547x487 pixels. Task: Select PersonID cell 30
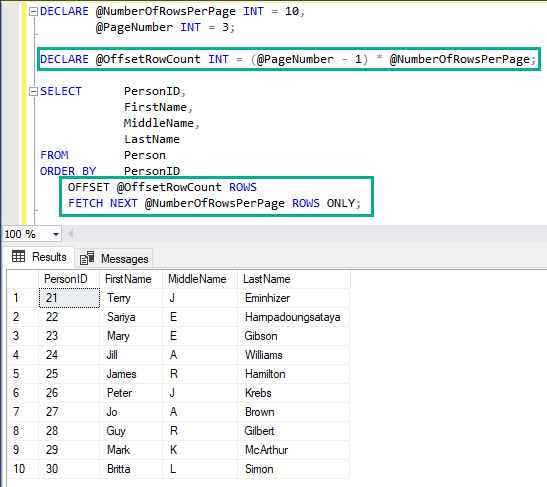[69, 469]
